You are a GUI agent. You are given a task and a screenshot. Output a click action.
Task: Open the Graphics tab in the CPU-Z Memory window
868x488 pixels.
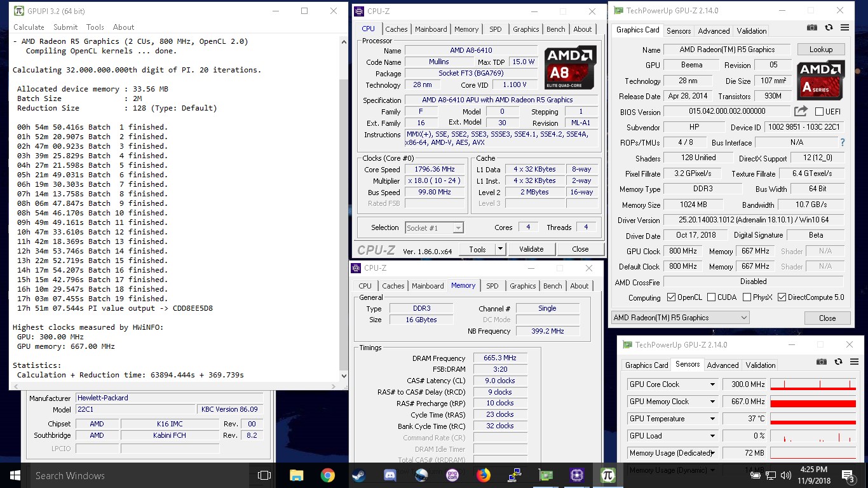523,286
